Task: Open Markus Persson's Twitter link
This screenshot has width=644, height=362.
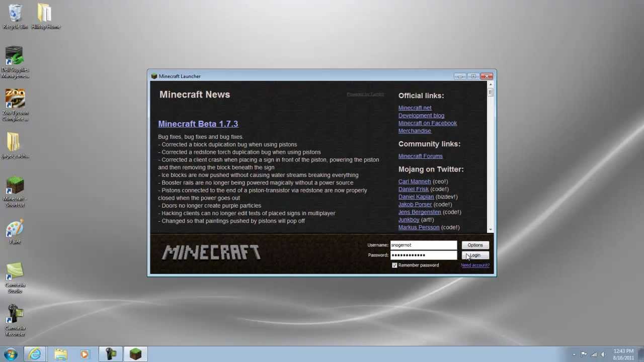Action: [419, 227]
